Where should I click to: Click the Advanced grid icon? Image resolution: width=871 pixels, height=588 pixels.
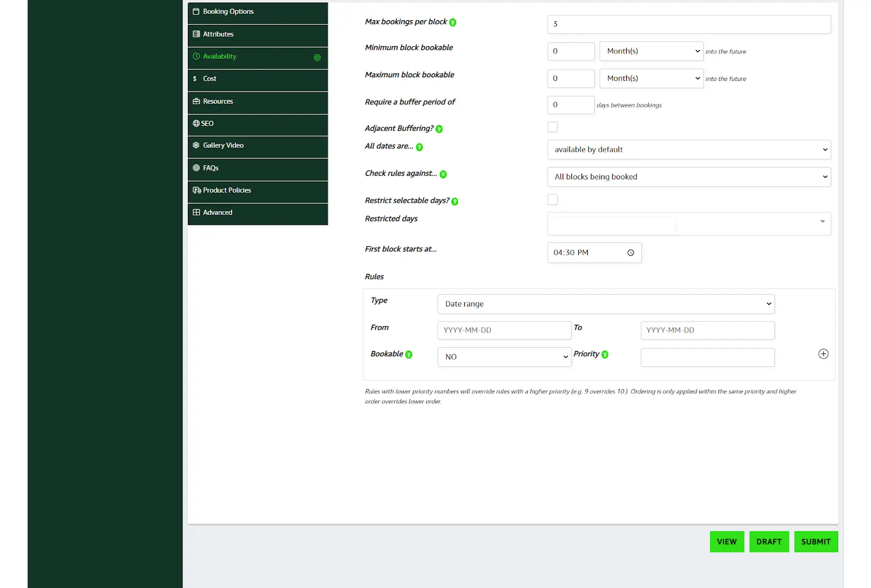196,212
